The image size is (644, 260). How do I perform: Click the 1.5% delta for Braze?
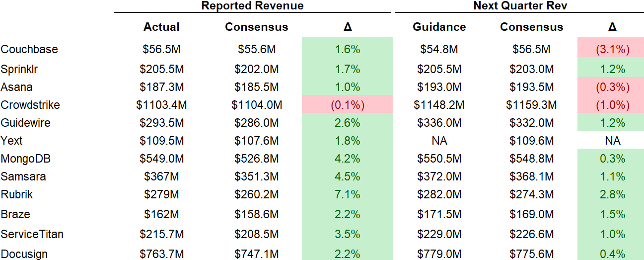point(610,214)
